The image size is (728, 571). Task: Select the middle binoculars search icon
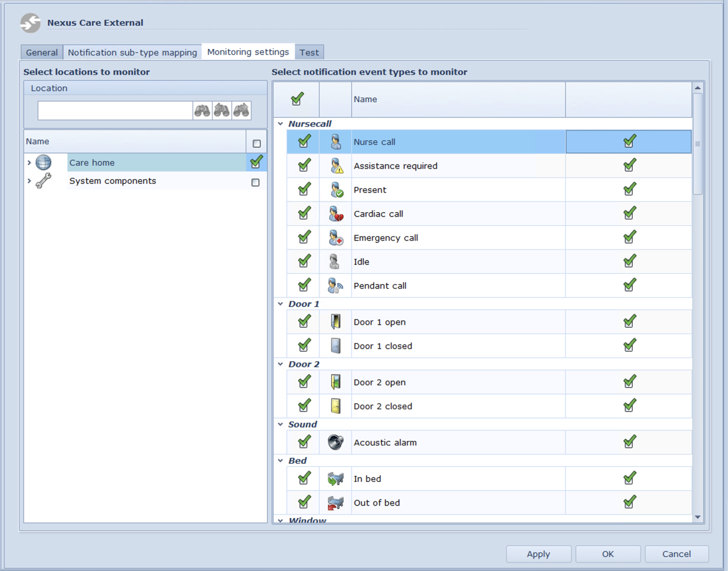[x=222, y=110]
